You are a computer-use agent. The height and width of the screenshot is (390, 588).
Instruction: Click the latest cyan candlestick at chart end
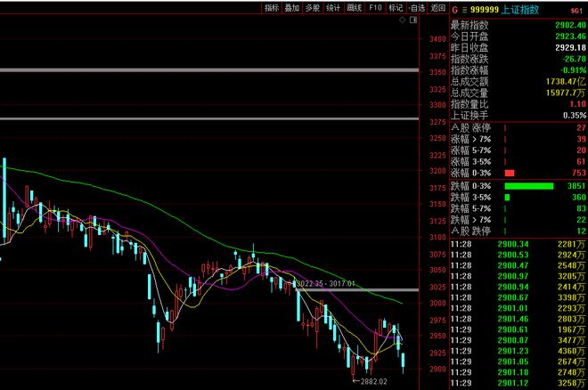[x=403, y=361]
